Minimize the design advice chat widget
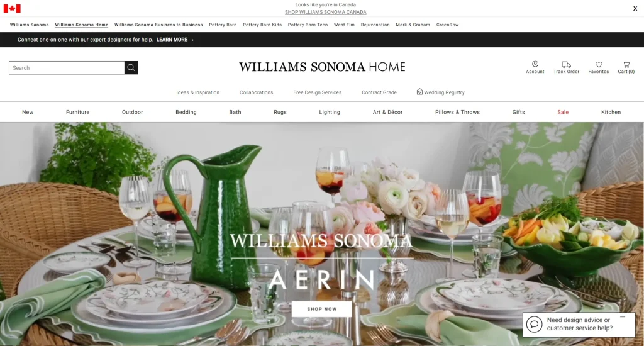644x346 pixels. tap(623, 317)
